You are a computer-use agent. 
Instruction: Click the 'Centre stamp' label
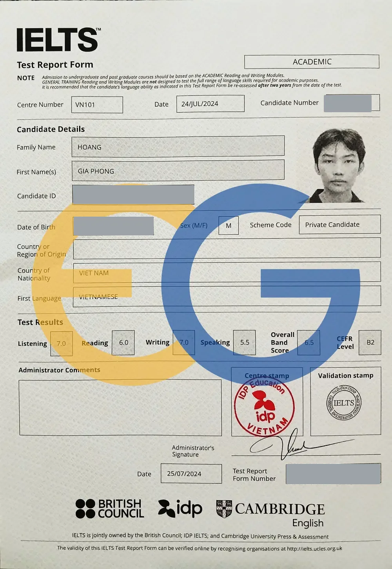coord(267,376)
